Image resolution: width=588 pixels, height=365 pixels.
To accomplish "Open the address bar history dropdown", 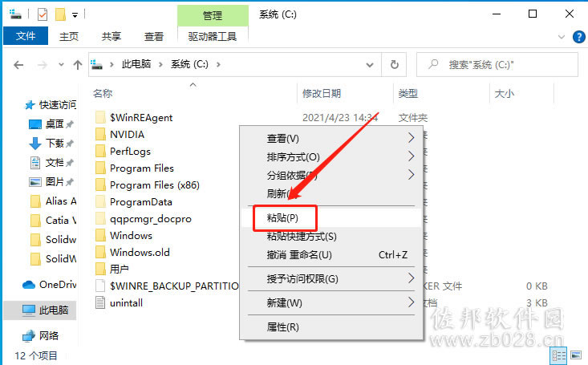I will click(x=370, y=65).
